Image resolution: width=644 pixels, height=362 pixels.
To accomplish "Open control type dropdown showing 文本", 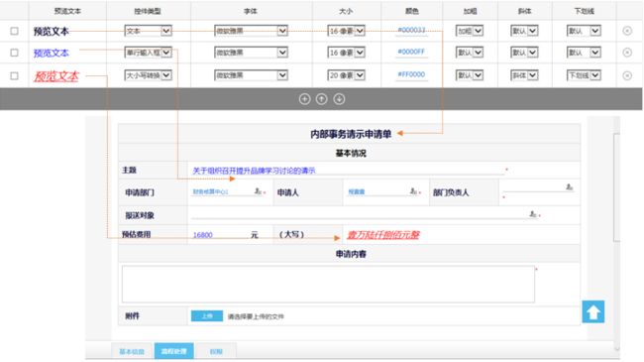I will 149,31.
